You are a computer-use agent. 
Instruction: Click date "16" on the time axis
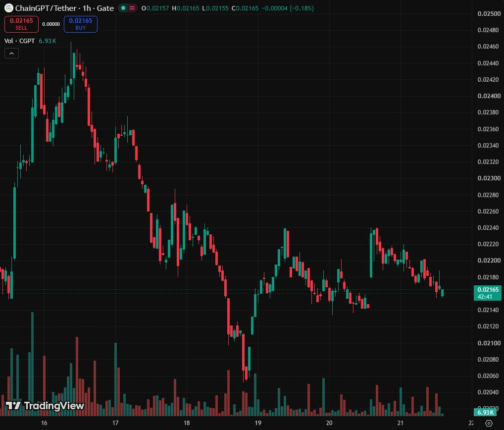click(x=44, y=423)
